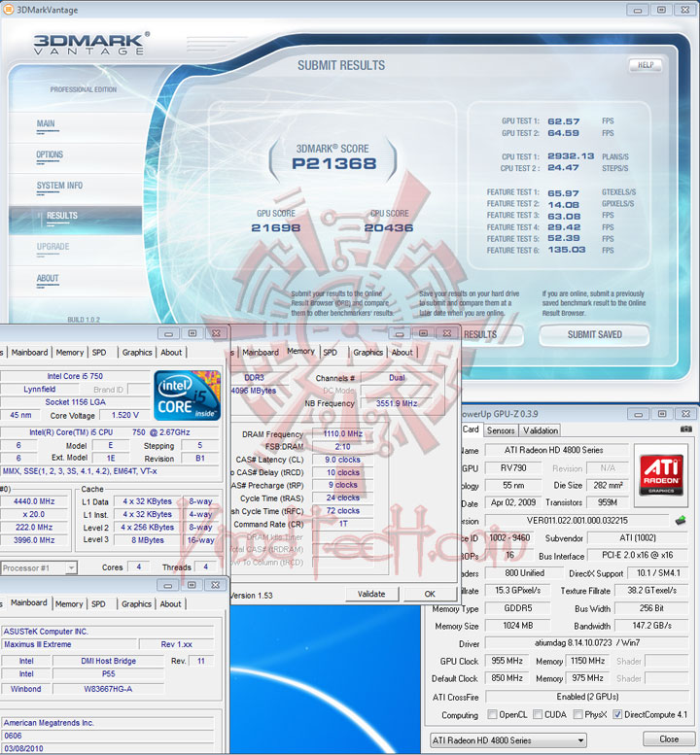Viewport: 700px width, 755px height.
Task: Click the GPU-Z screenshot camera icon
Action: [686, 429]
